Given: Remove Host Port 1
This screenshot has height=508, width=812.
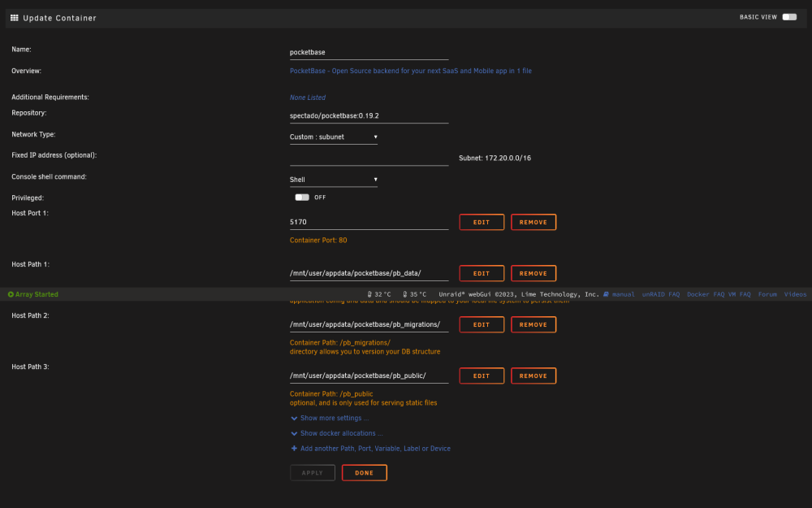Looking at the screenshot, I should 533,222.
